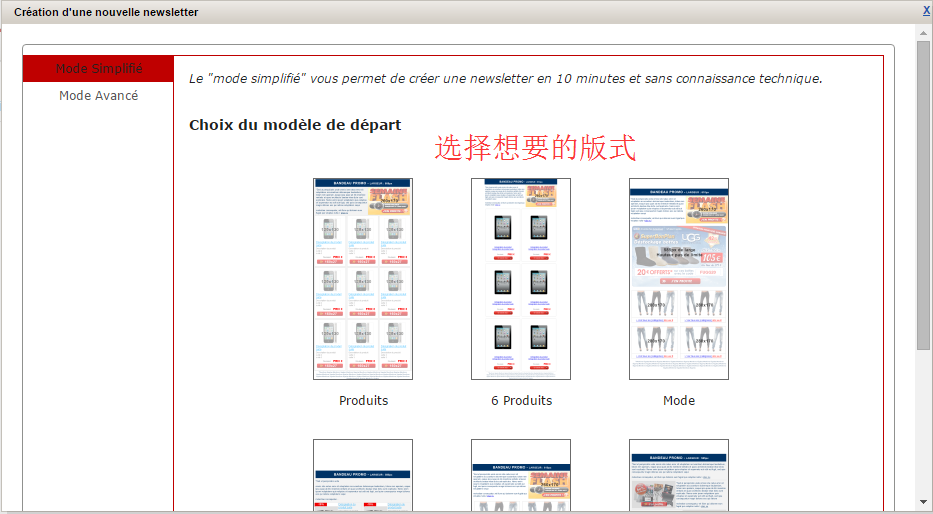The width and height of the screenshot is (933, 514).
Task: Open the Mode Avancé tab
Action: [x=99, y=96]
